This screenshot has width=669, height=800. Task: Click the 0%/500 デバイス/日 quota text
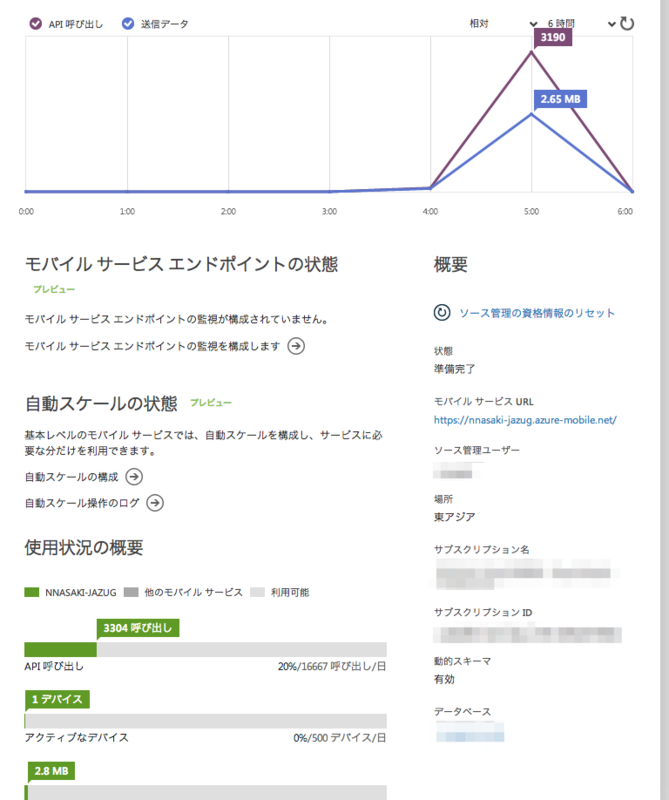(x=340, y=738)
